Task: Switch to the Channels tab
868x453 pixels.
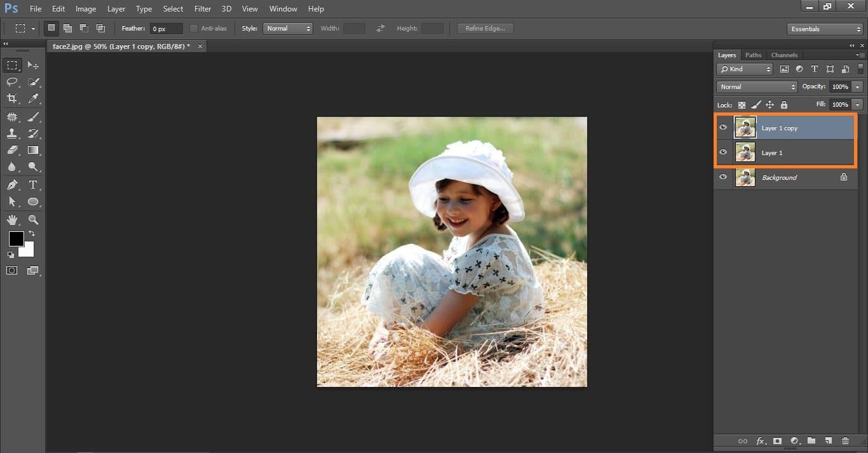Action: pos(784,55)
